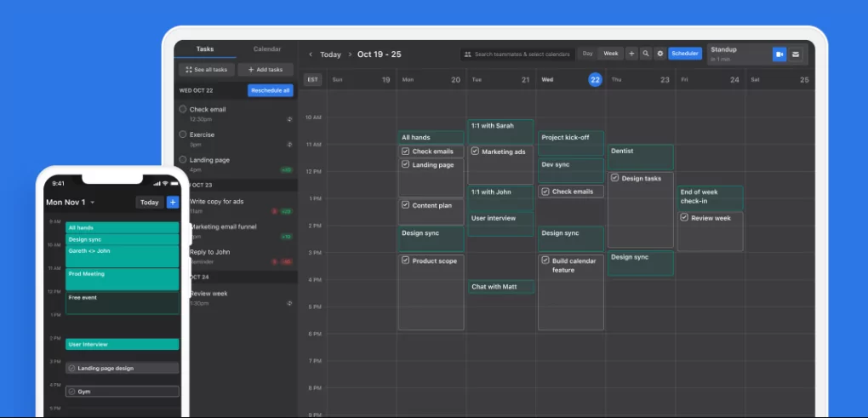This screenshot has width=868, height=418.
Task: Click recurring icon on Check email task
Action: pyautogui.click(x=289, y=119)
